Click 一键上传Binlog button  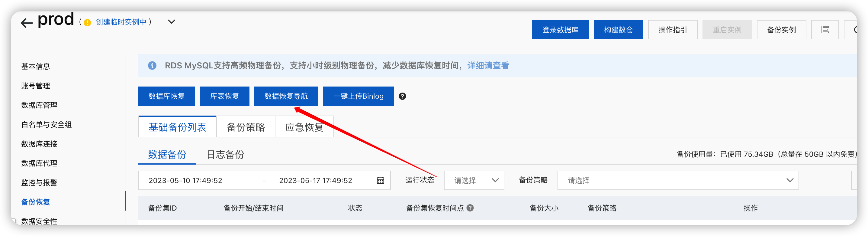click(358, 96)
